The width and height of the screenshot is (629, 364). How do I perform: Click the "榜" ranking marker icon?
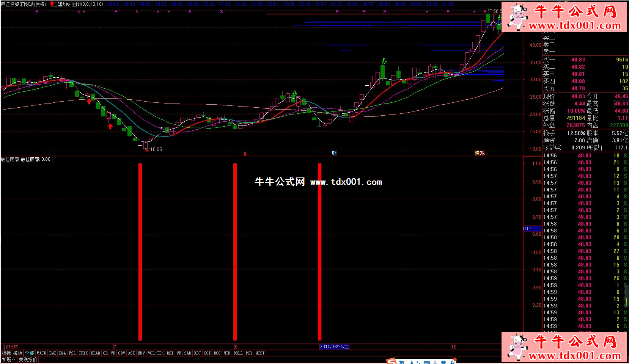pos(477,153)
